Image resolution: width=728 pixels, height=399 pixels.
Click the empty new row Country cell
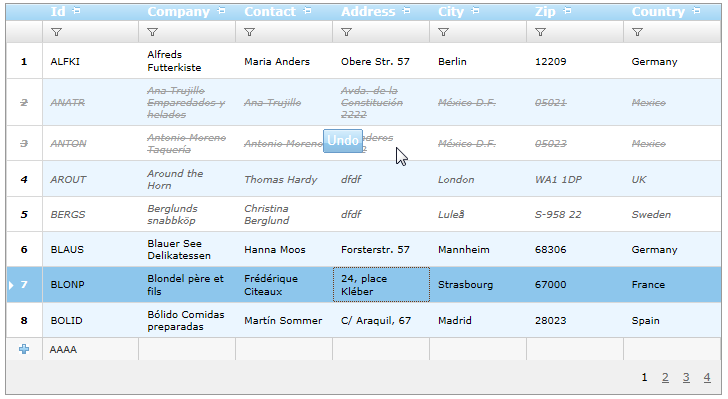pyautogui.click(x=672, y=349)
